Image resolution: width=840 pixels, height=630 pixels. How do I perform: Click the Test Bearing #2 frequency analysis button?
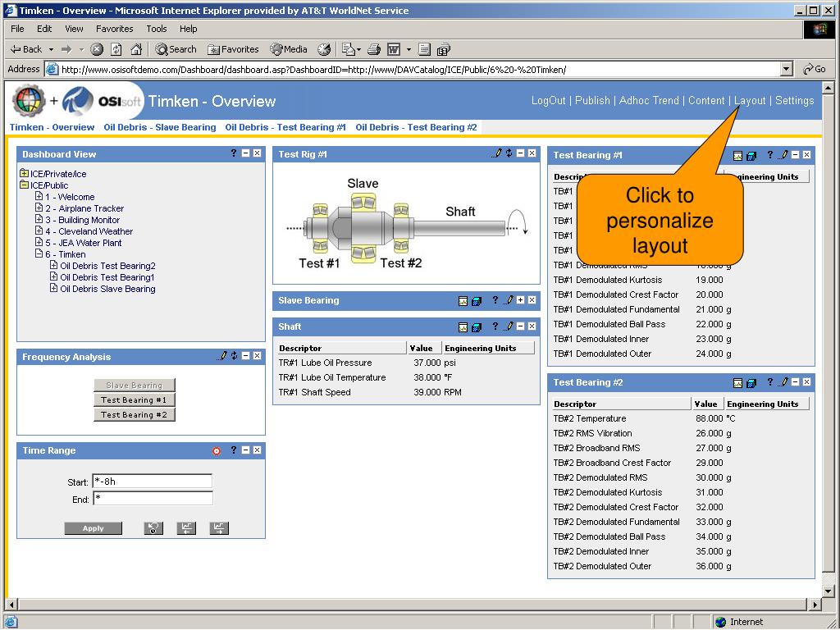click(x=134, y=414)
